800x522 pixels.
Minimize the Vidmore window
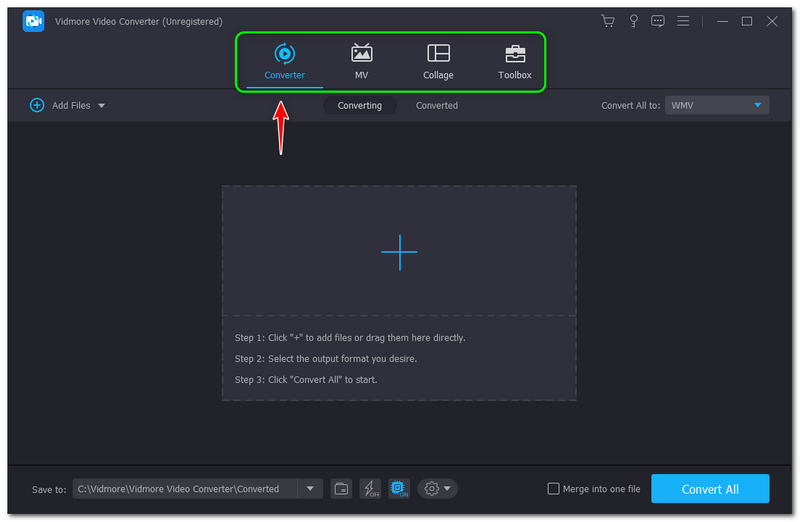coord(722,21)
